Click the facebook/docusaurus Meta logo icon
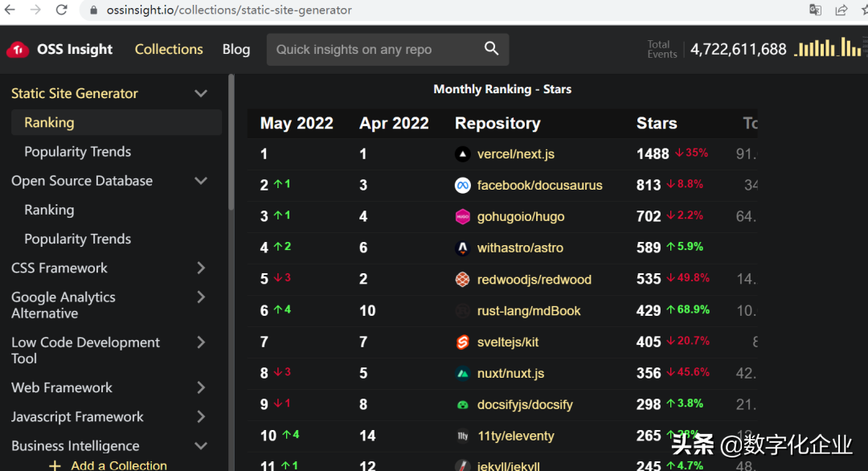The height and width of the screenshot is (471, 868). pos(462,186)
